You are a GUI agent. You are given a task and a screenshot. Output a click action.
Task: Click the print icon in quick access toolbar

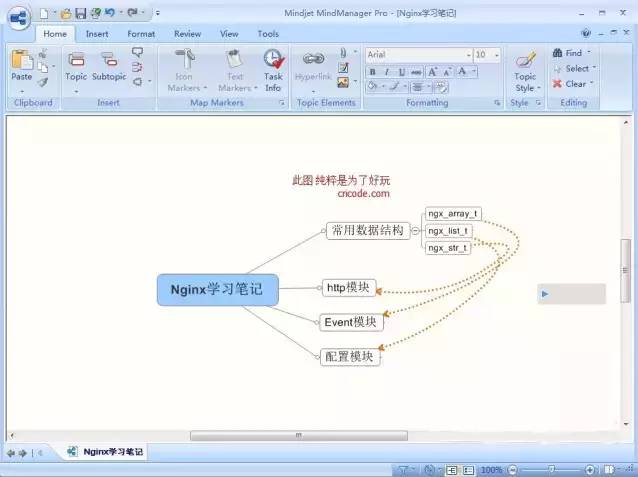click(x=96, y=13)
